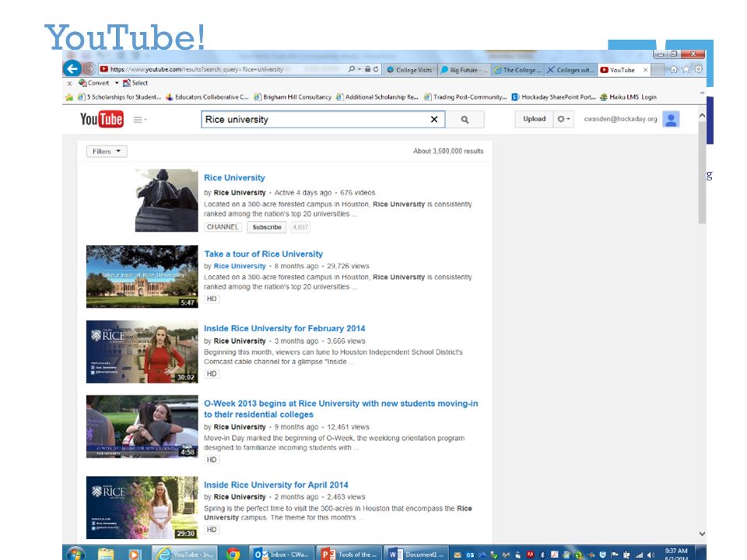Click Rice University uploader under February 2014 video
Viewport: 747px width, 560px height.
(x=240, y=341)
